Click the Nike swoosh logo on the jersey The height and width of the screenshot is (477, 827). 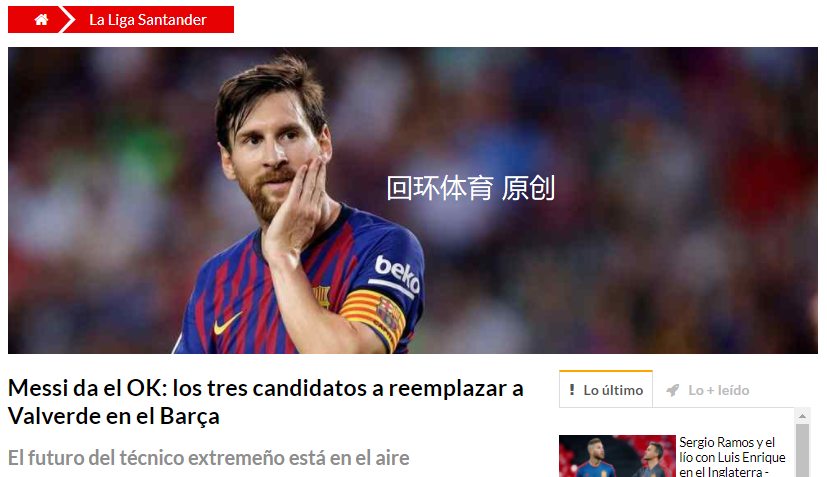pos(227,323)
